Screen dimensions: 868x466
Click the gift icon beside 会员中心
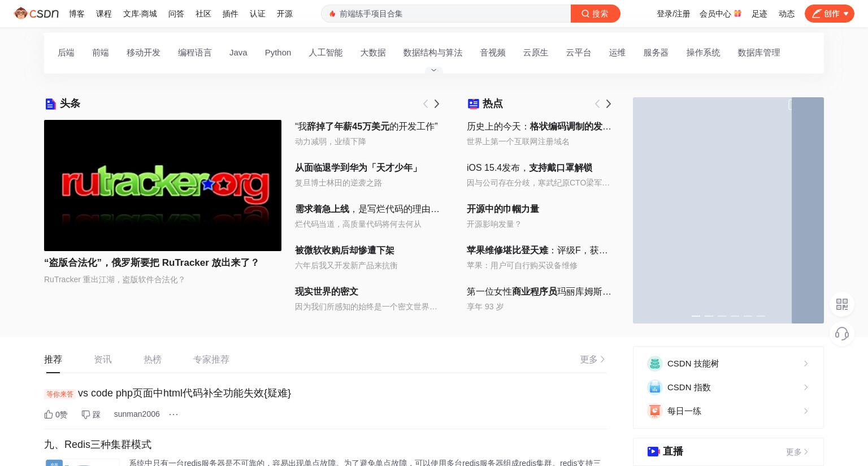737,13
